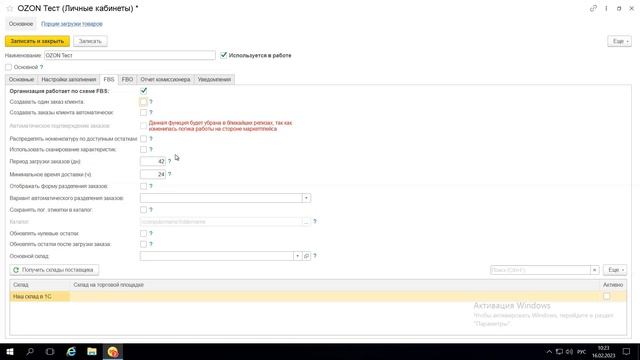The height and width of the screenshot is (360, 640).
Task: Switch to Настройки заполнения tab
Action: [69, 80]
